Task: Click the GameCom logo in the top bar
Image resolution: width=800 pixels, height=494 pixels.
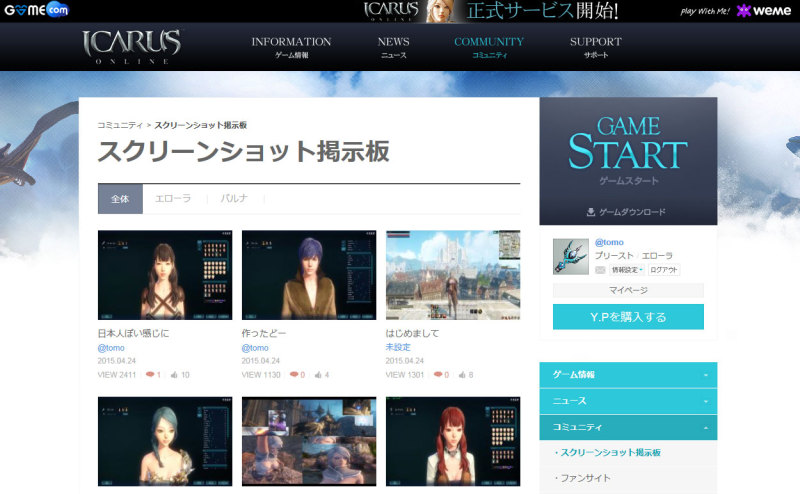Action: pyautogui.click(x=36, y=10)
